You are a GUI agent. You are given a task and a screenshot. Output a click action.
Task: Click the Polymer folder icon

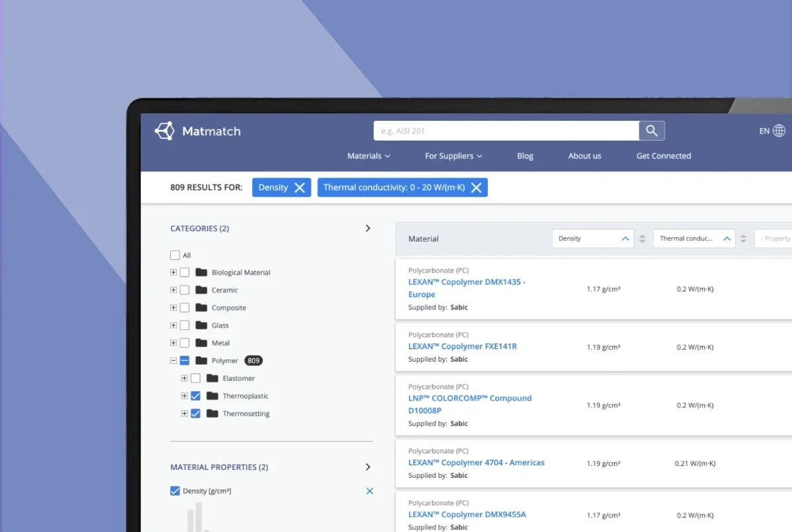[x=201, y=360]
